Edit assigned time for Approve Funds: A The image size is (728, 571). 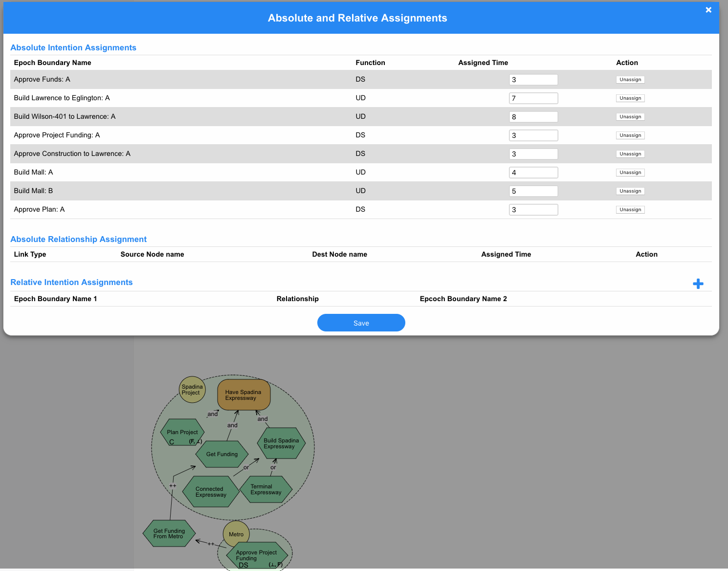pyautogui.click(x=533, y=80)
